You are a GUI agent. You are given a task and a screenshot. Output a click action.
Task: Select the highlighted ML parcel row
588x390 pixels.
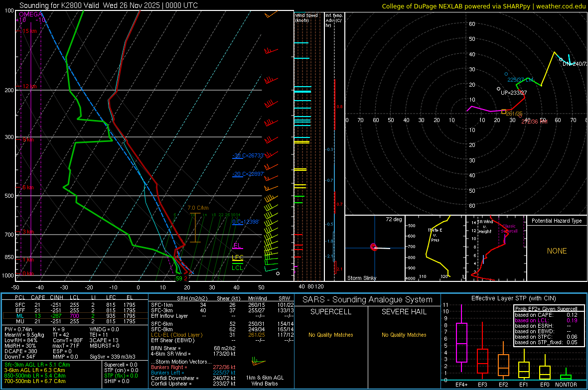(x=75, y=316)
